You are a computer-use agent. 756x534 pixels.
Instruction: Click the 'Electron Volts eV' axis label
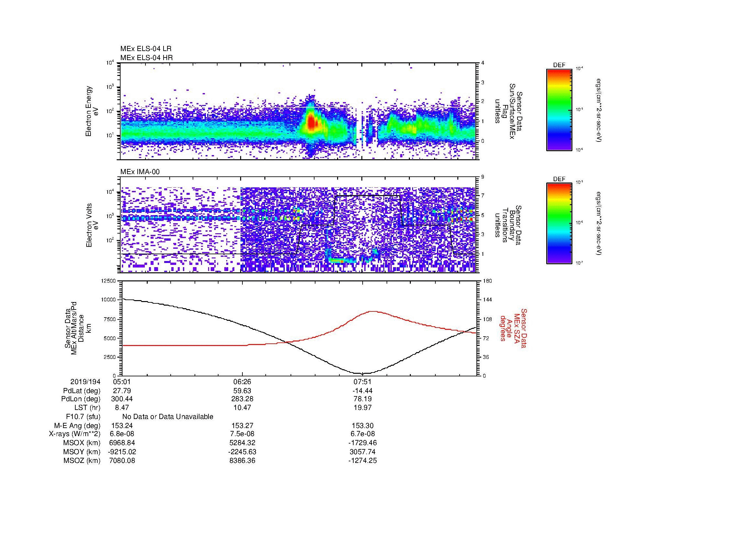point(92,225)
